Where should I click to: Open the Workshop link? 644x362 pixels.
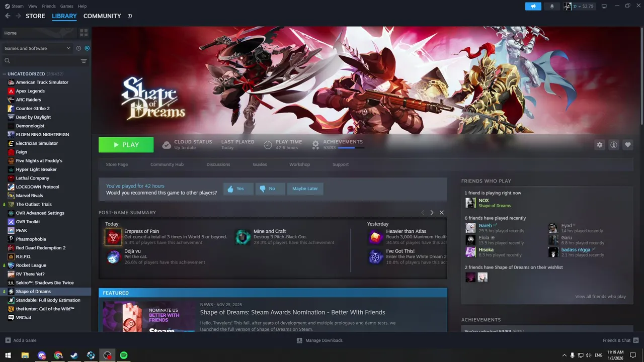(299, 164)
